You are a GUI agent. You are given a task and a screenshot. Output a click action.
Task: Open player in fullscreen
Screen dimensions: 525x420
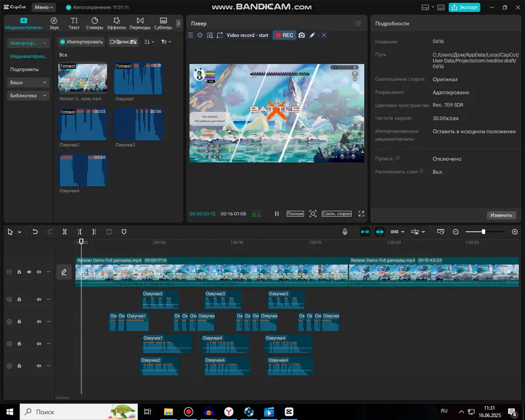pos(361,213)
